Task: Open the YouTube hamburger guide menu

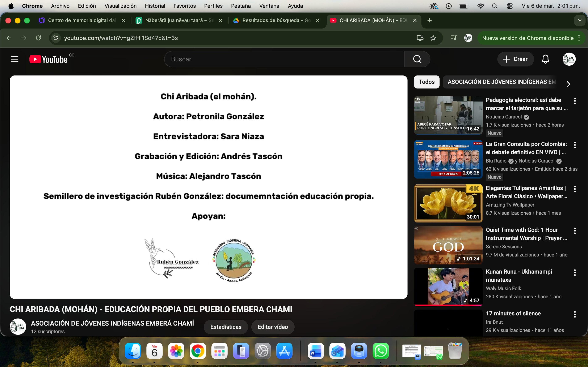Action: coord(14,59)
